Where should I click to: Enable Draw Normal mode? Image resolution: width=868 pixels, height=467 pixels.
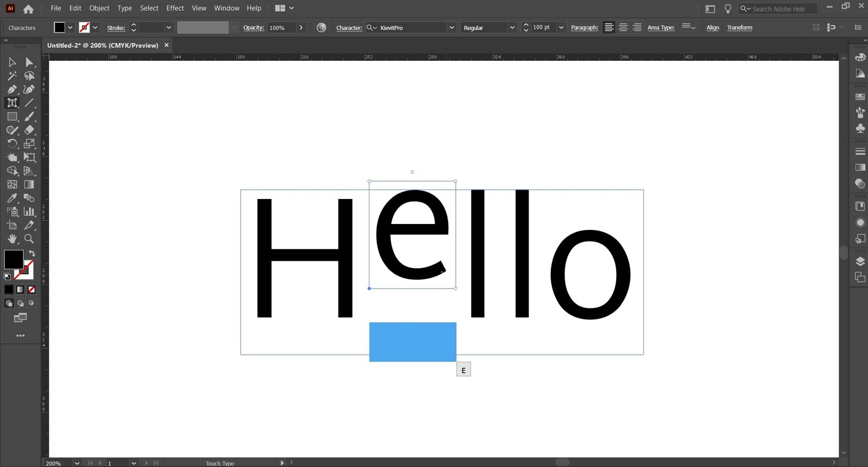pyautogui.click(x=9, y=303)
